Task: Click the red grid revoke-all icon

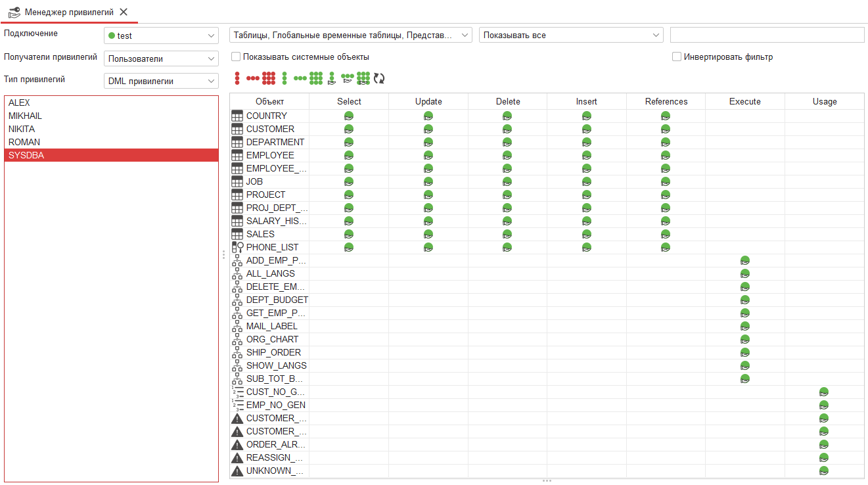Action: [x=268, y=78]
